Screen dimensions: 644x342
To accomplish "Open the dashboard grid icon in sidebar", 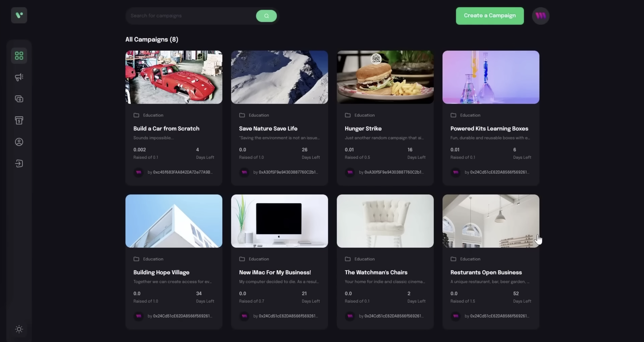I will [19, 55].
